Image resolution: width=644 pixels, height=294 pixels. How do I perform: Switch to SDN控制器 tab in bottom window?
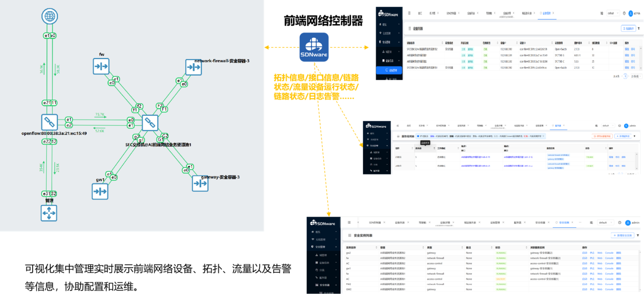click(375, 222)
